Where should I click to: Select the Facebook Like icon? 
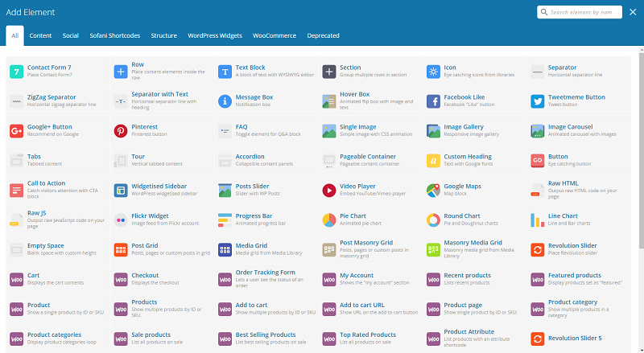pyautogui.click(x=433, y=101)
